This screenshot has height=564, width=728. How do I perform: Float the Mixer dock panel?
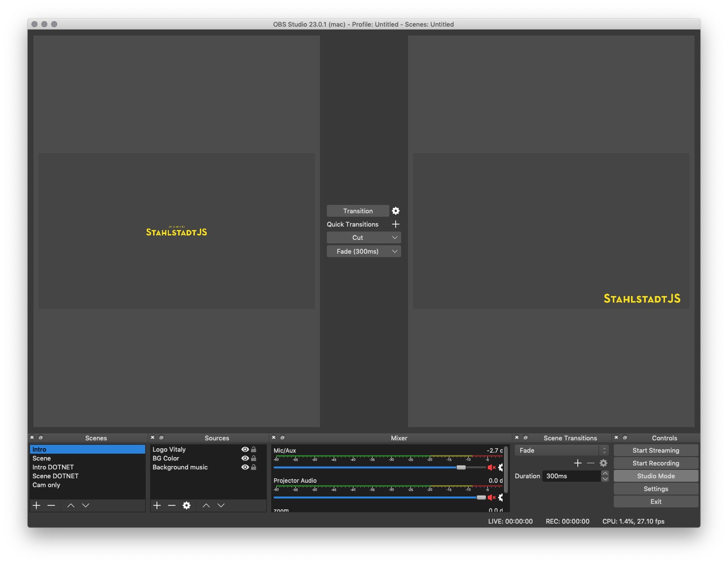tap(283, 437)
